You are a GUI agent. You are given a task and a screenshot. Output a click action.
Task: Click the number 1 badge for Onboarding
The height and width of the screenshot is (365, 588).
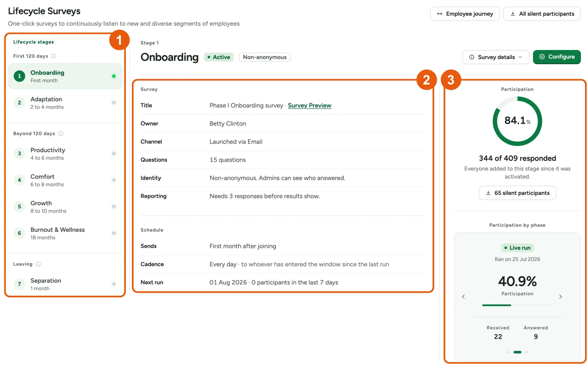(20, 76)
